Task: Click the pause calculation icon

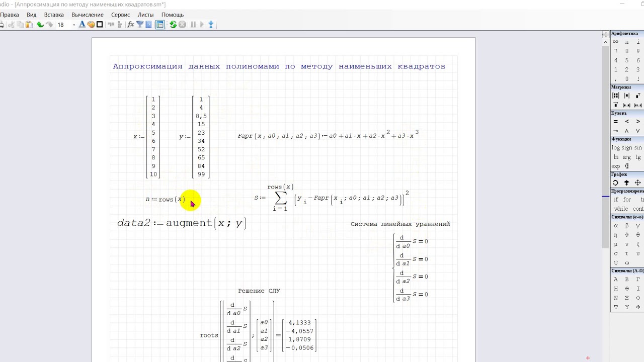Action: click(x=193, y=25)
